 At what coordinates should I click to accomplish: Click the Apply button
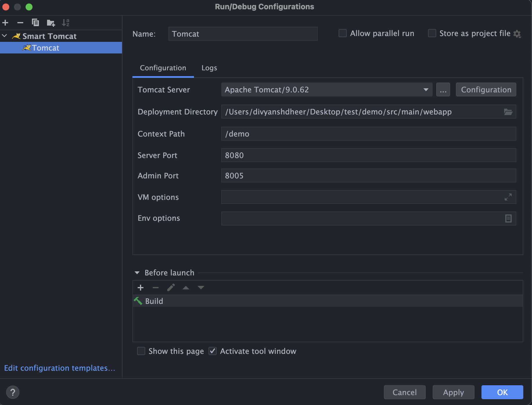click(453, 393)
